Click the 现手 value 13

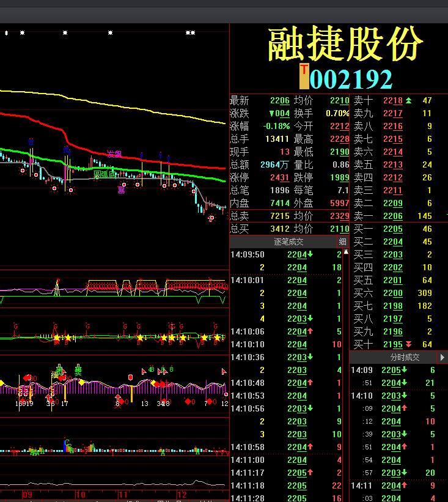(284, 152)
